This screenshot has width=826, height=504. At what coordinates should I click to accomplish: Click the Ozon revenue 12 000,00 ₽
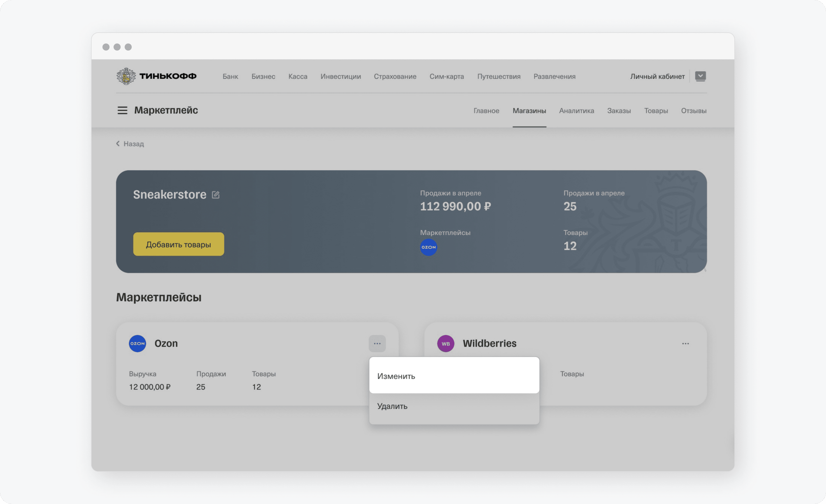[150, 387]
